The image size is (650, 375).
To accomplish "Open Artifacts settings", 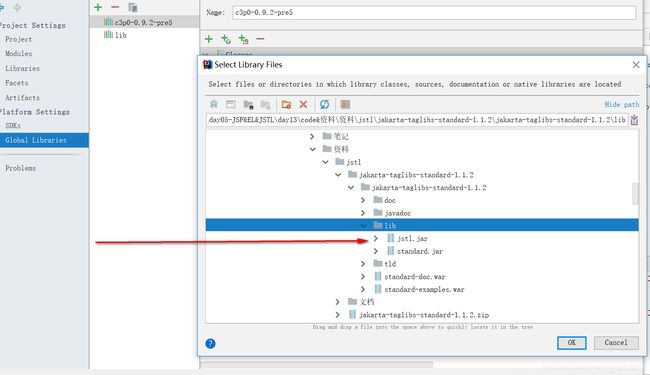I will click(22, 98).
